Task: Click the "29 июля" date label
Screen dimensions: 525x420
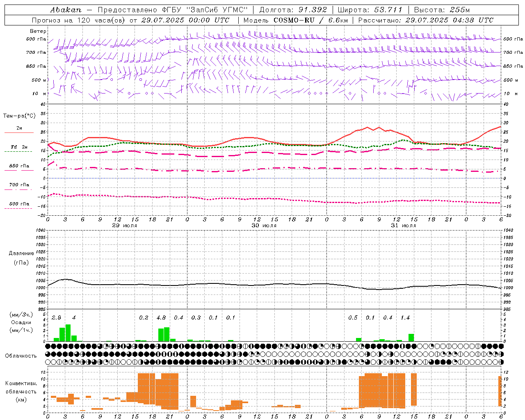Action: (x=125, y=226)
